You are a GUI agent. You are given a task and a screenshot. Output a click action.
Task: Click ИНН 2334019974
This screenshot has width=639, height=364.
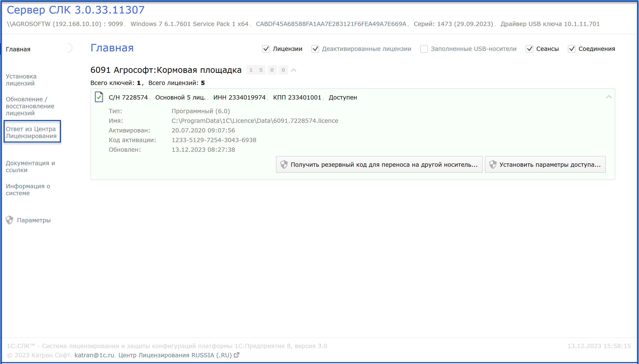click(x=239, y=97)
